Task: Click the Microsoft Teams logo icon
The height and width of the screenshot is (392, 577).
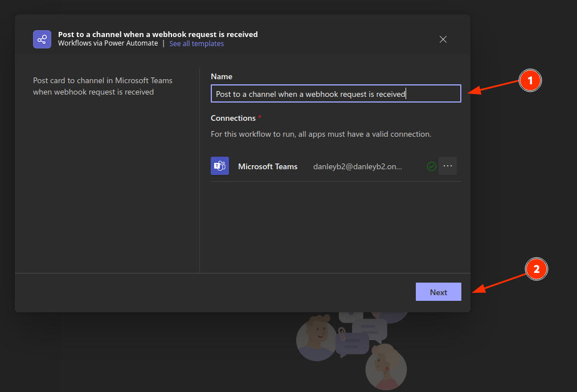Action: pos(220,166)
